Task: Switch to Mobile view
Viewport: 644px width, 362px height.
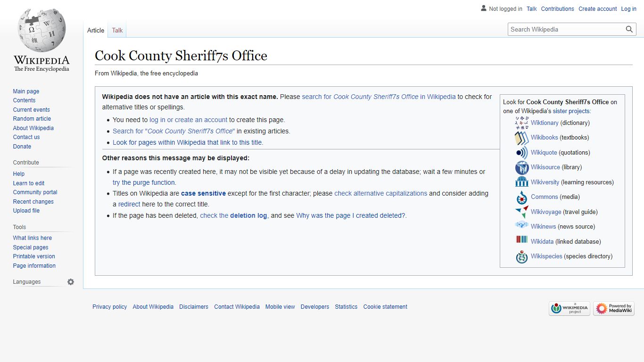Action: tap(280, 307)
